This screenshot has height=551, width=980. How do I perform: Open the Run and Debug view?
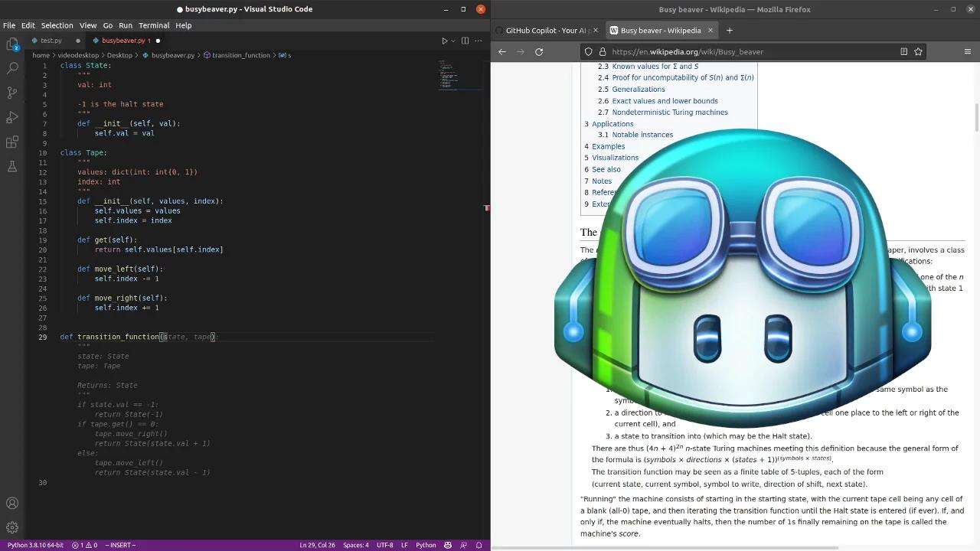pos(12,117)
